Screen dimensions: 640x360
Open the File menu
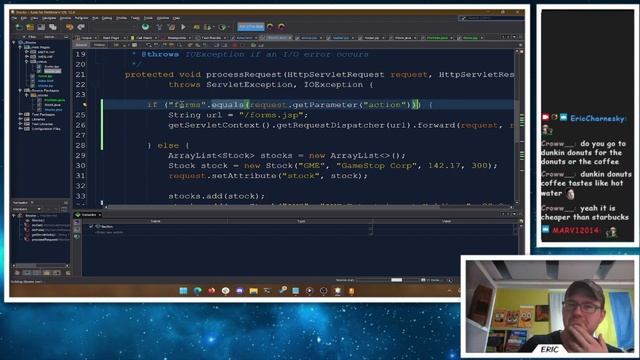(14, 18)
